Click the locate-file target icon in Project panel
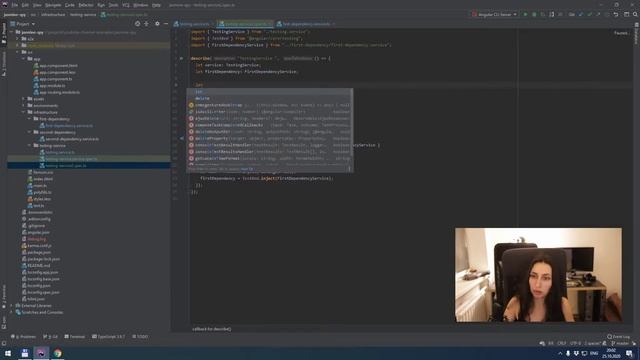 (x=138, y=24)
